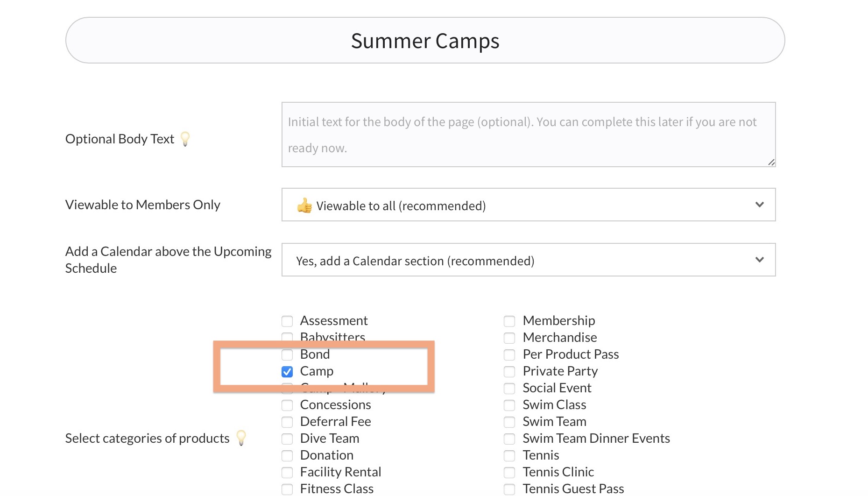Select the Private Party checkbox
This screenshot has width=868, height=496.
tap(509, 372)
